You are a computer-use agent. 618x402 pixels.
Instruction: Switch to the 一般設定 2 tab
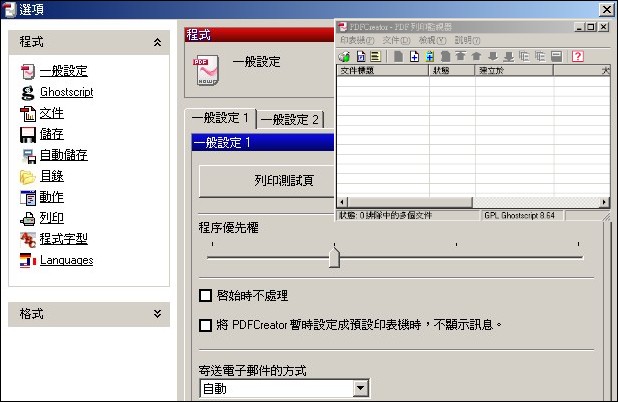click(x=290, y=119)
